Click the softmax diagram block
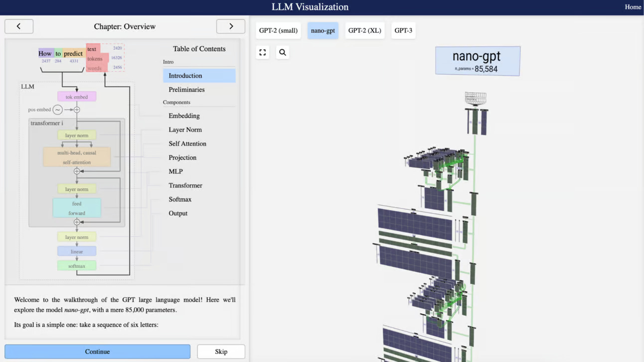 (77, 266)
